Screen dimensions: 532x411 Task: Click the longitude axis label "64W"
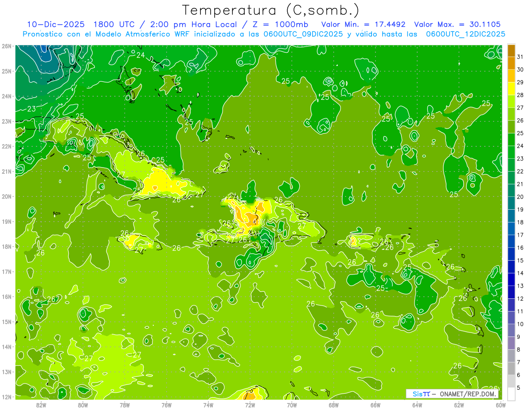pyautogui.click(x=417, y=405)
